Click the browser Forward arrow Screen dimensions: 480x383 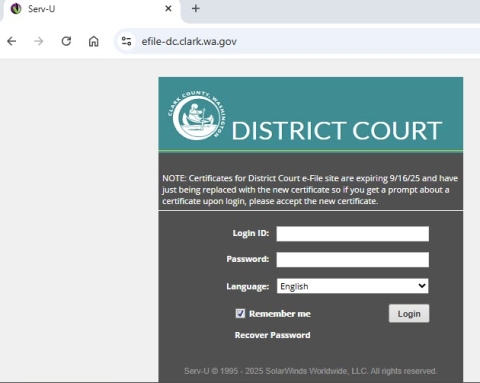click(x=39, y=41)
